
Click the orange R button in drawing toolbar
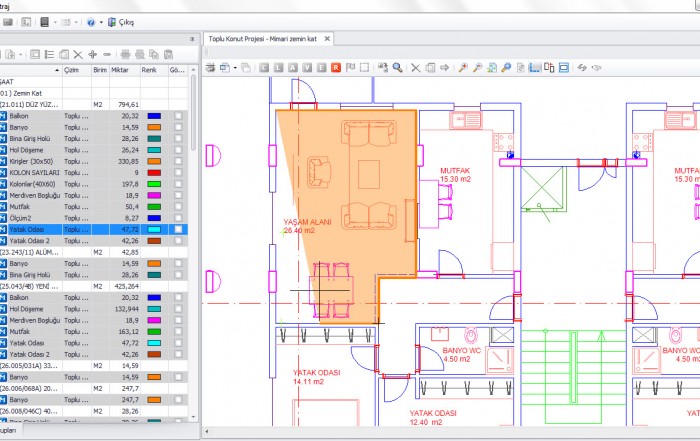point(336,68)
